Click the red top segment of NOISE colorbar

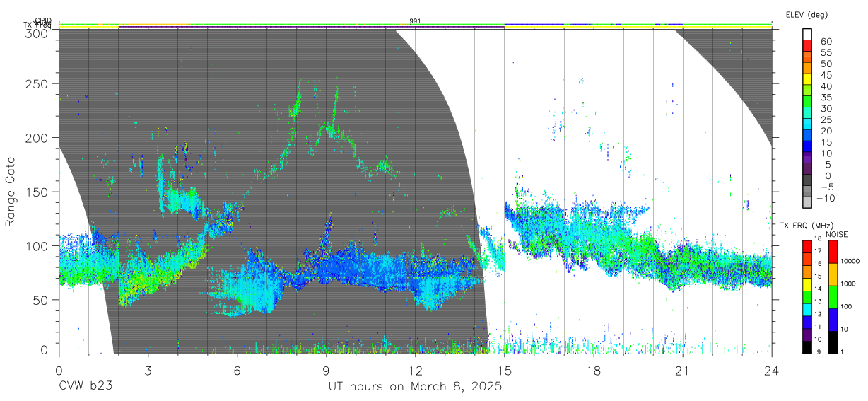(833, 252)
